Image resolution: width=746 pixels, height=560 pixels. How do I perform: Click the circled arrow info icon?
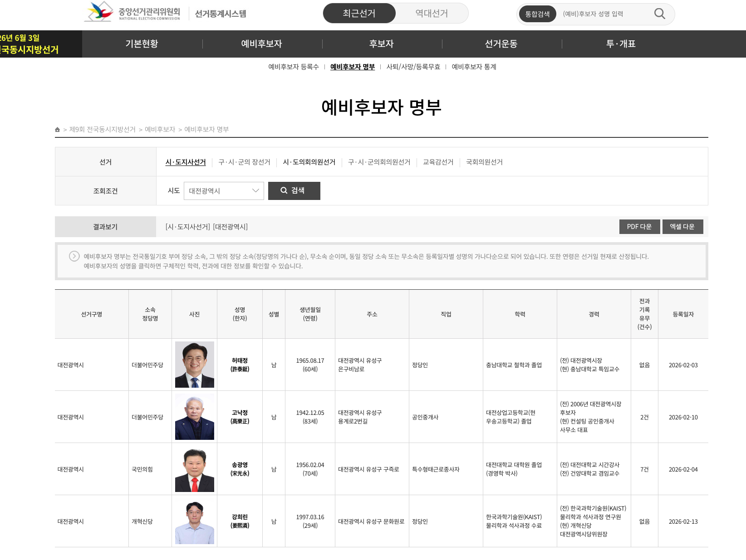[74, 256]
